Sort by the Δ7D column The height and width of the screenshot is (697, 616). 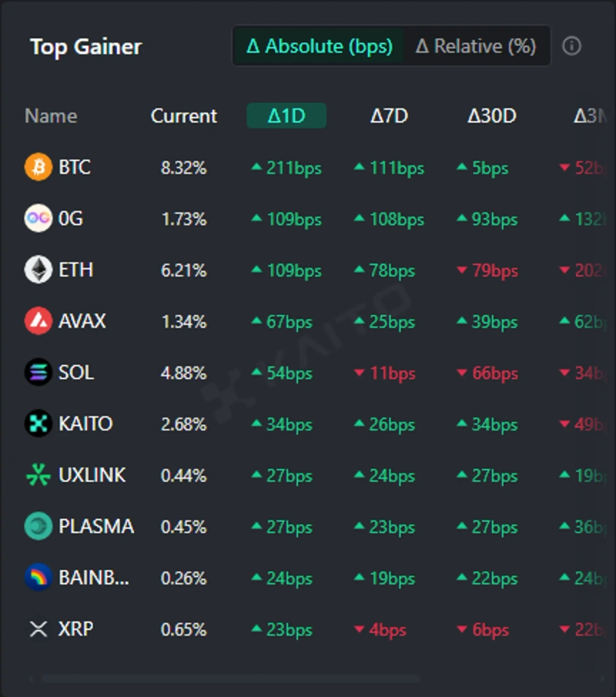click(389, 116)
